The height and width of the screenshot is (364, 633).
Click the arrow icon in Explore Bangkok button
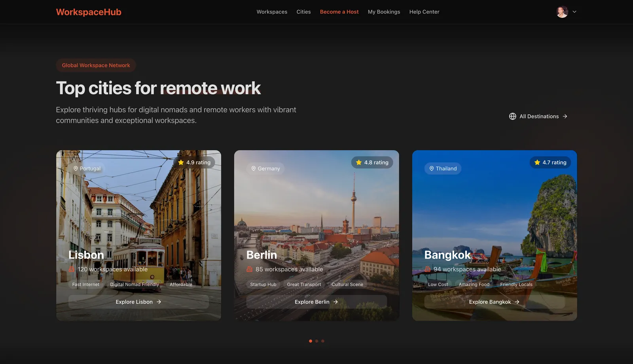517,302
